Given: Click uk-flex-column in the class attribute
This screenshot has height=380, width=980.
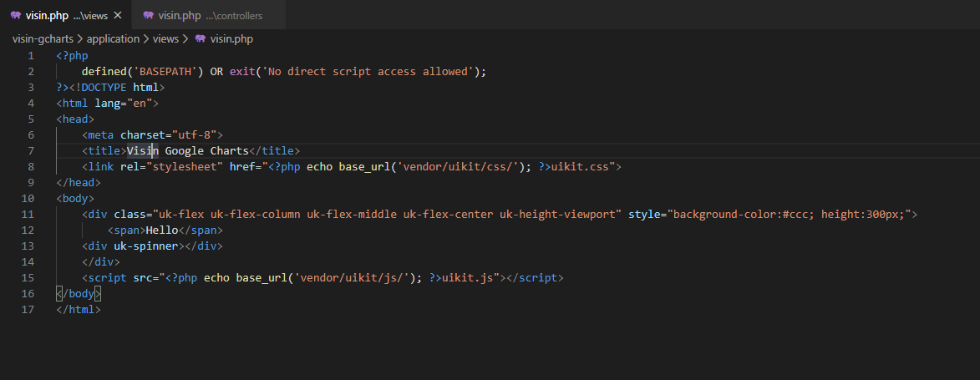Looking at the screenshot, I should click(255, 215).
